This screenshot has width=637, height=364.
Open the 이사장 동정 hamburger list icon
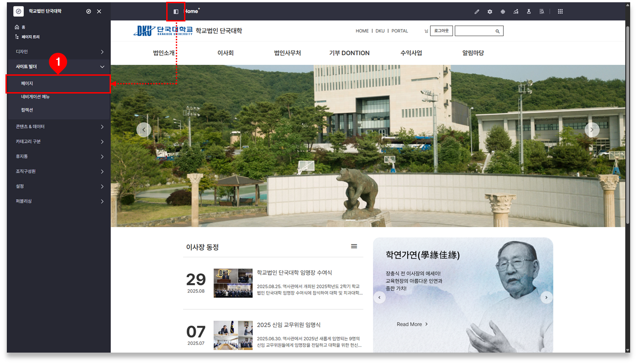click(x=354, y=246)
